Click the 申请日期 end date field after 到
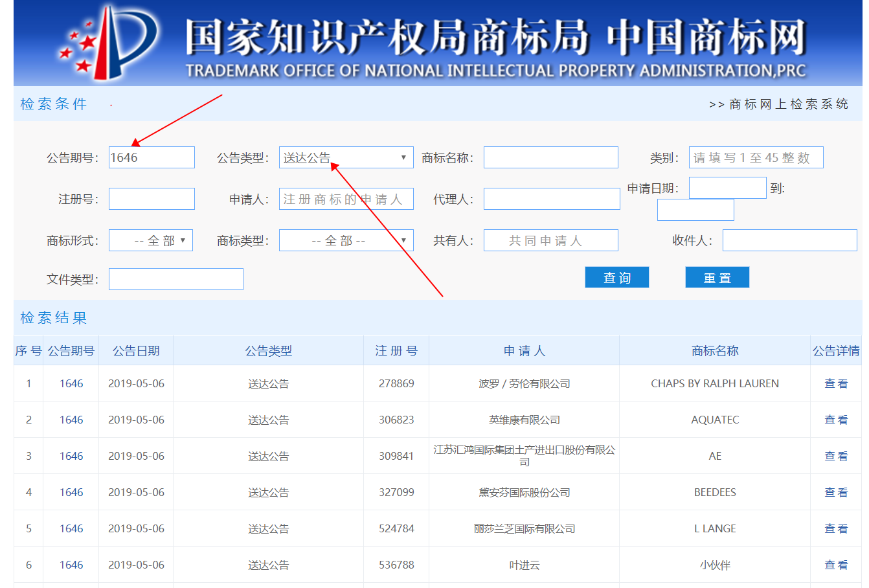This screenshot has height=588, width=869. [695, 210]
